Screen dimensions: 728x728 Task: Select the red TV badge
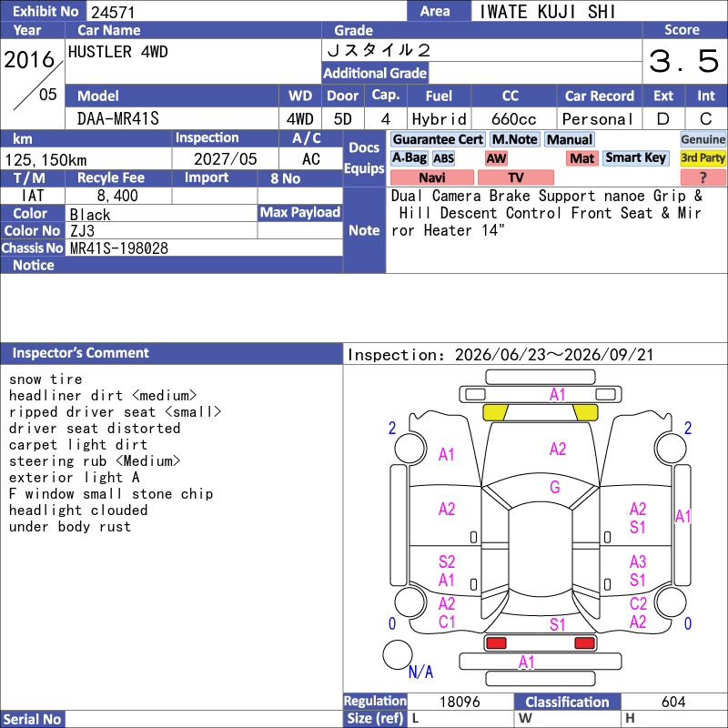pyautogui.click(x=515, y=177)
